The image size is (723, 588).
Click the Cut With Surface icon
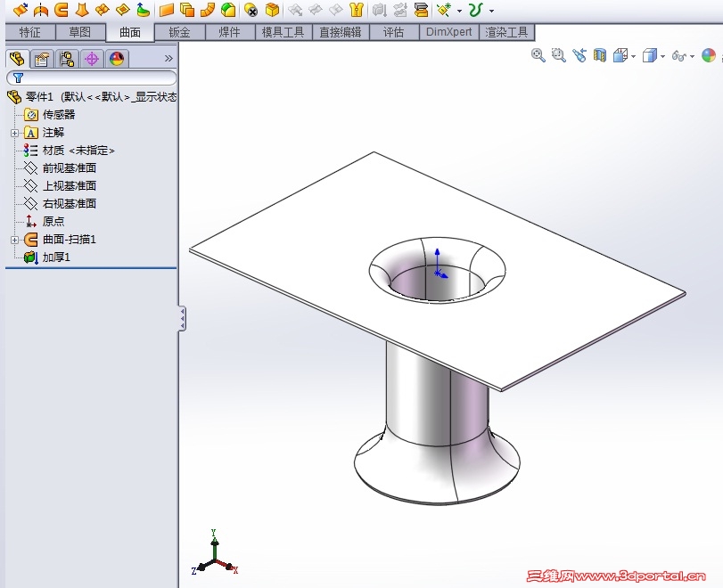(x=421, y=9)
